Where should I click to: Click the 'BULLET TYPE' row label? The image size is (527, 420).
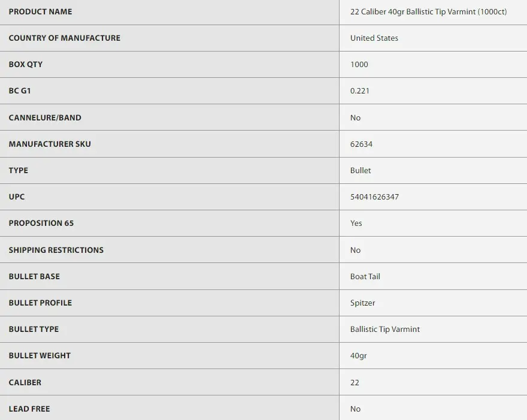point(34,330)
